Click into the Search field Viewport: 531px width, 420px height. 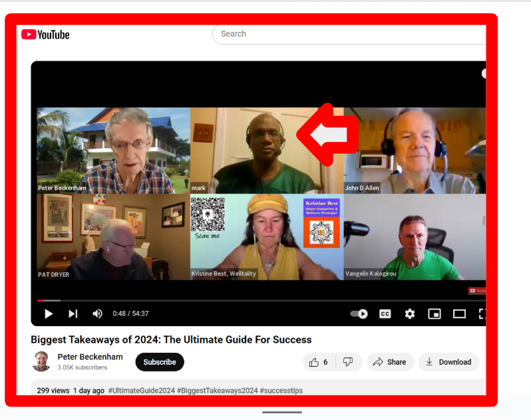click(349, 34)
